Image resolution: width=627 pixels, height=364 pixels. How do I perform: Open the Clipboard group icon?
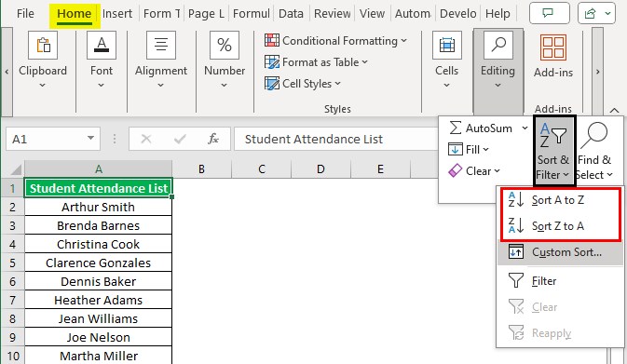click(x=43, y=45)
